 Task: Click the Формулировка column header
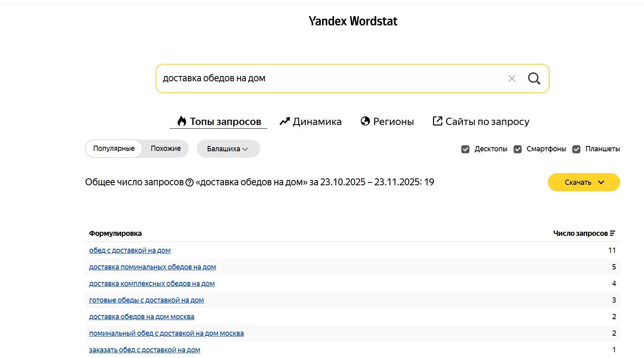115,233
